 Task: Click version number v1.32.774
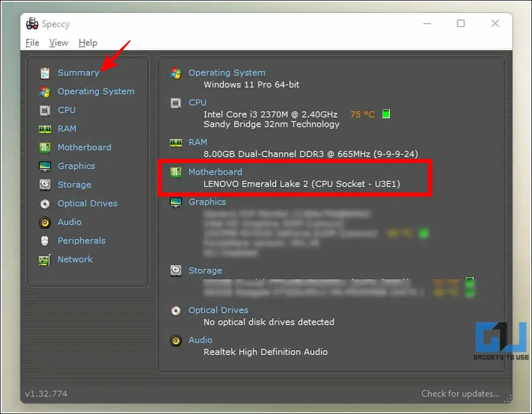(46, 393)
